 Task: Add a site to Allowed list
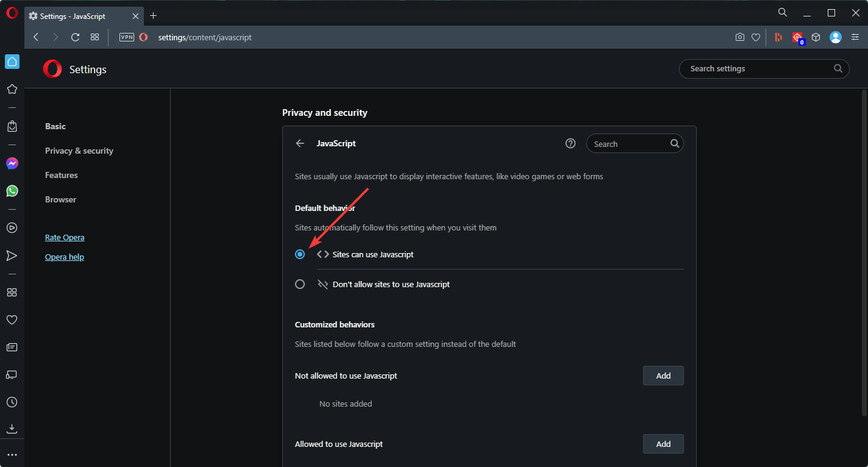coord(663,444)
